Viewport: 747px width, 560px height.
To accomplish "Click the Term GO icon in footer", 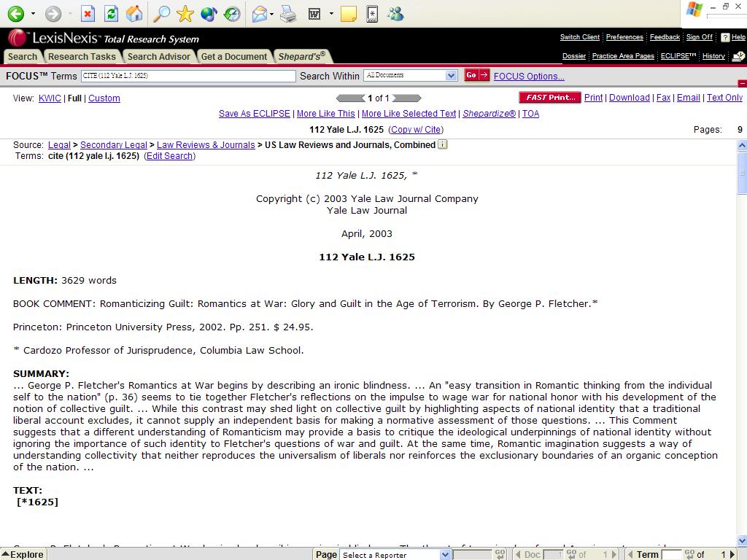I will [x=690, y=554].
